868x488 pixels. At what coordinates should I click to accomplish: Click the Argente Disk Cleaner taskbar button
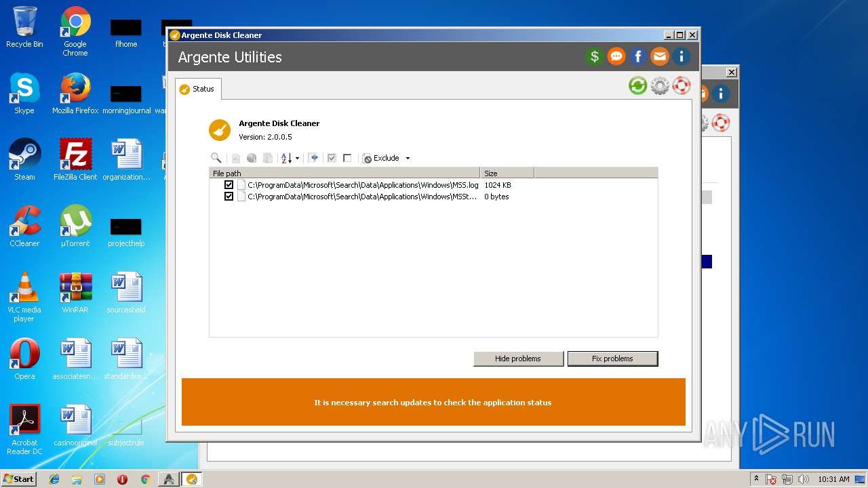click(192, 479)
